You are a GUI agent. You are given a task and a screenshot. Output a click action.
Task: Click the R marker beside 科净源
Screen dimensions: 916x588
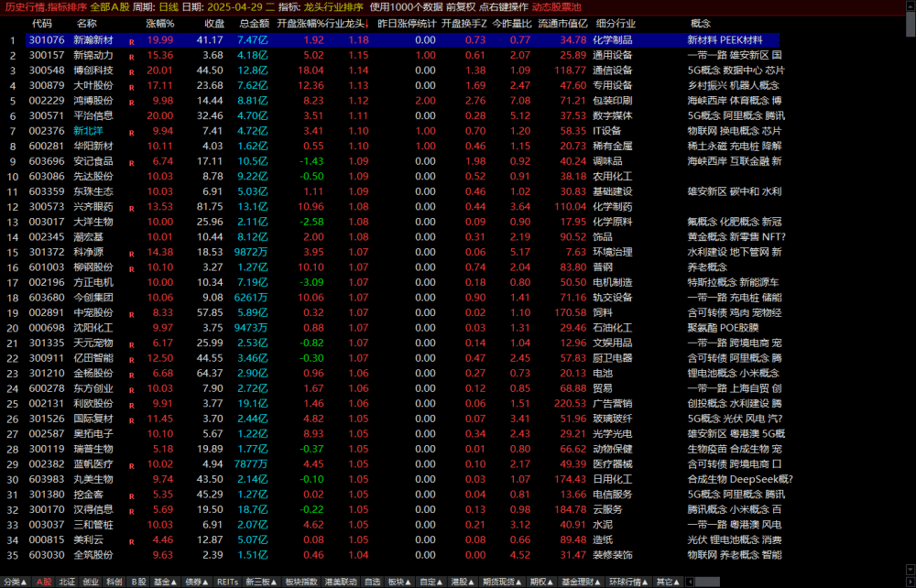tap(131, 255)
